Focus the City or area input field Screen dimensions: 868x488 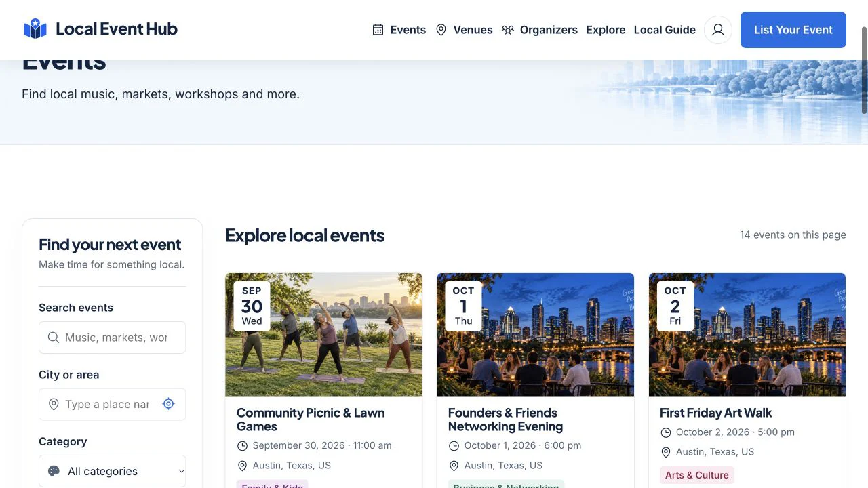click(112, 405)
